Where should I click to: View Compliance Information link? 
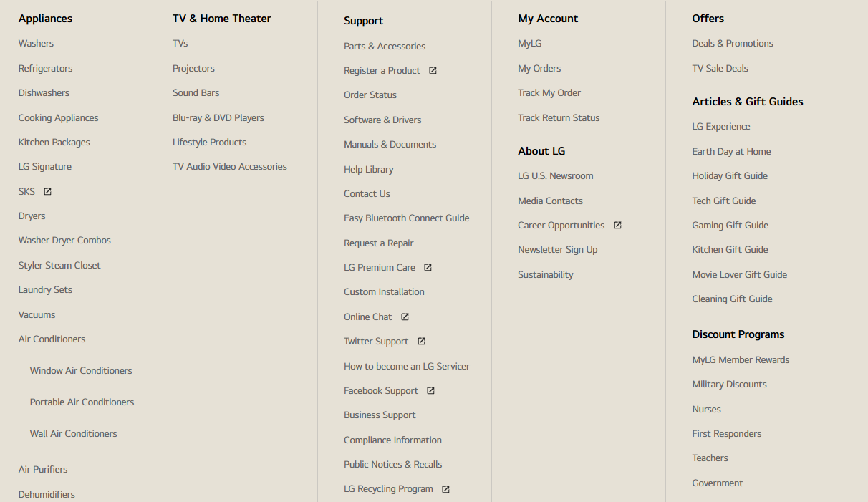point(392,440)
